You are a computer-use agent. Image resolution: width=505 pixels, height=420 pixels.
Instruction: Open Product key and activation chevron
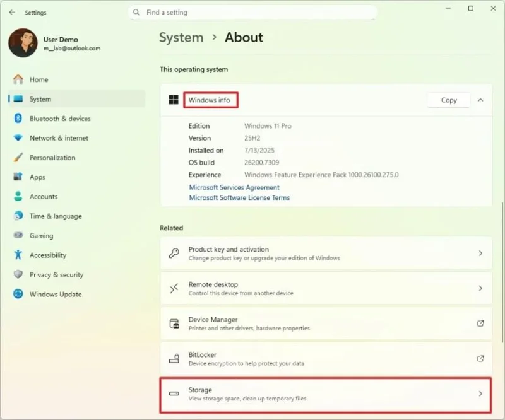pos(480,254)
